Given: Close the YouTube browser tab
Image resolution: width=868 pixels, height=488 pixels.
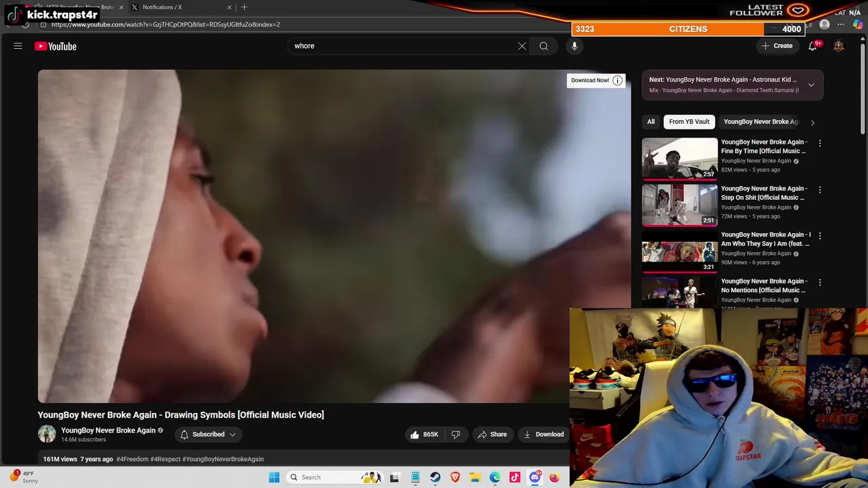Looking at the screenshot, I should [x=121, y=7].
